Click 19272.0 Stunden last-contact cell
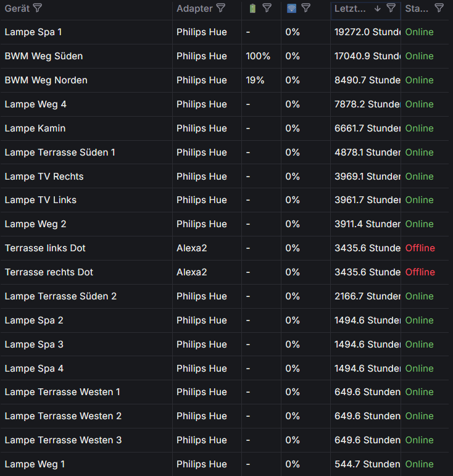 tap(368, 32)
